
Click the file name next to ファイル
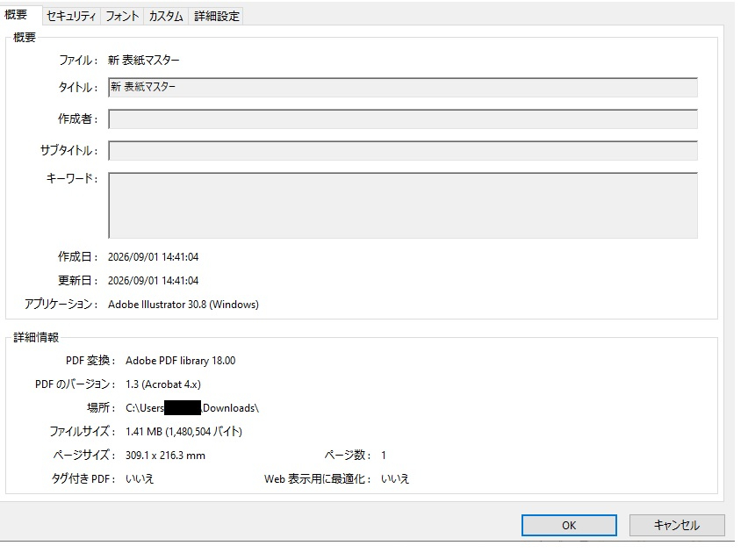144,60
